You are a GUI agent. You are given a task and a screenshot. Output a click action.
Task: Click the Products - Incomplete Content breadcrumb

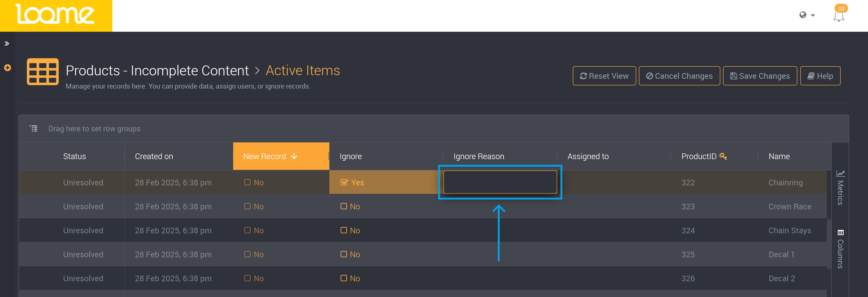[x=157, y=71]
